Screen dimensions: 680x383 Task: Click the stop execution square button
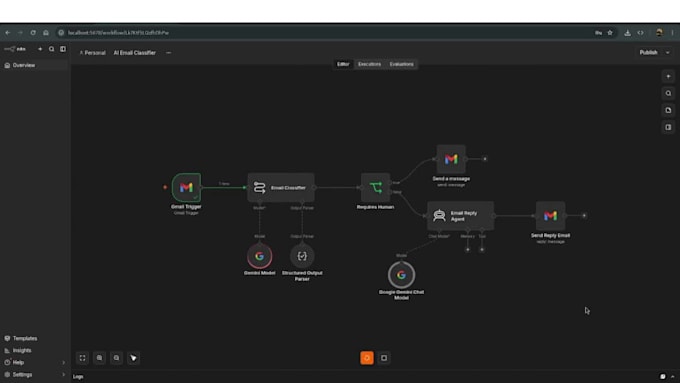point(384,358)
